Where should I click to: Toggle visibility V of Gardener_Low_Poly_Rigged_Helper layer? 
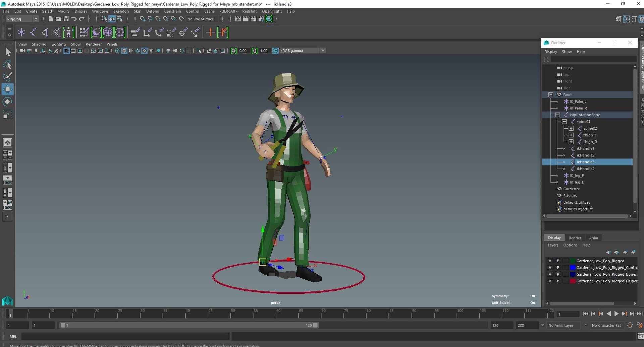click(x=550, y=281)
